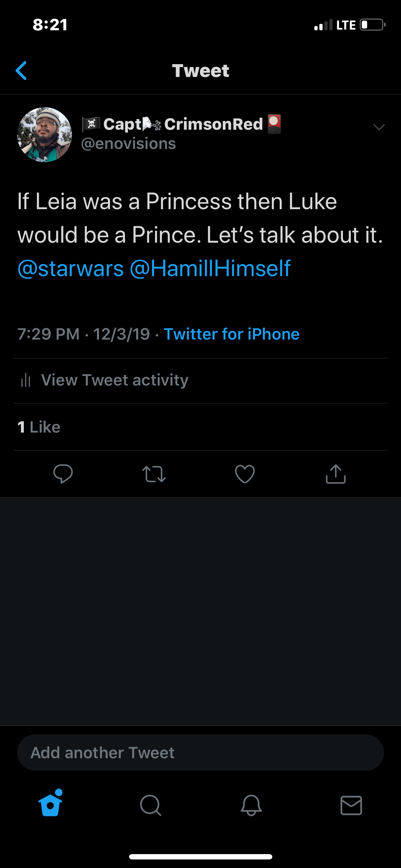
Task: Open Messages envelope tab
Action: [351, 805]
